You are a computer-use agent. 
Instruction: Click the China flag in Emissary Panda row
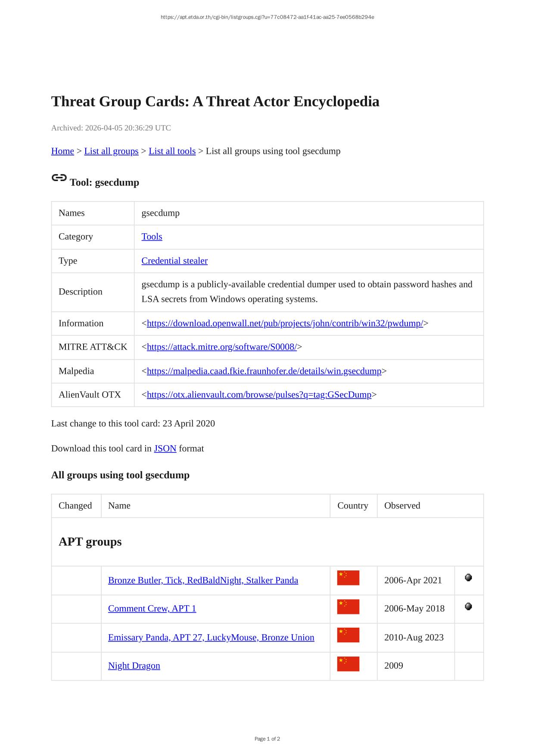[x=348, y=635]
